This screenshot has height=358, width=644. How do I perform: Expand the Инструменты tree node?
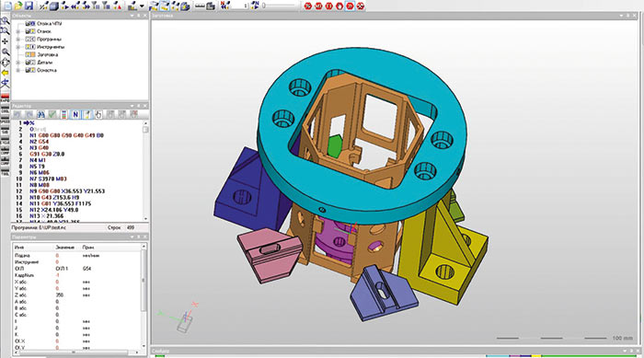[x=18, y=47]
